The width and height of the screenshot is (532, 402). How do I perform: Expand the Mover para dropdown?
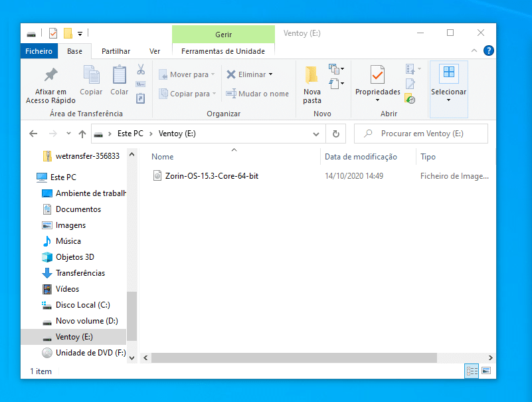click(x=213, y=74)
